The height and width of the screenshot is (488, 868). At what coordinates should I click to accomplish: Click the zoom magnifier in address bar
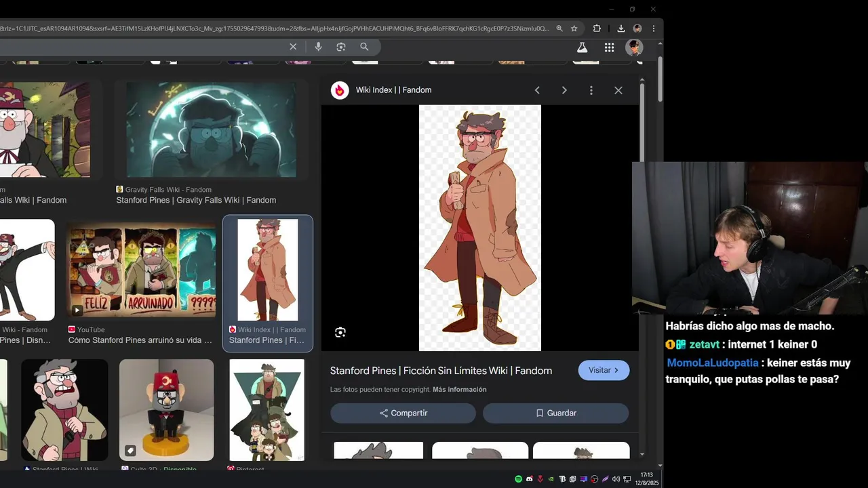(559, 28)
